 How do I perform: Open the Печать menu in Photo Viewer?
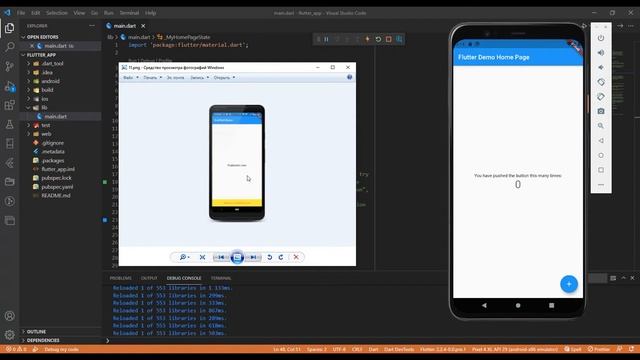pyautogui.click(x=152, y=78)
